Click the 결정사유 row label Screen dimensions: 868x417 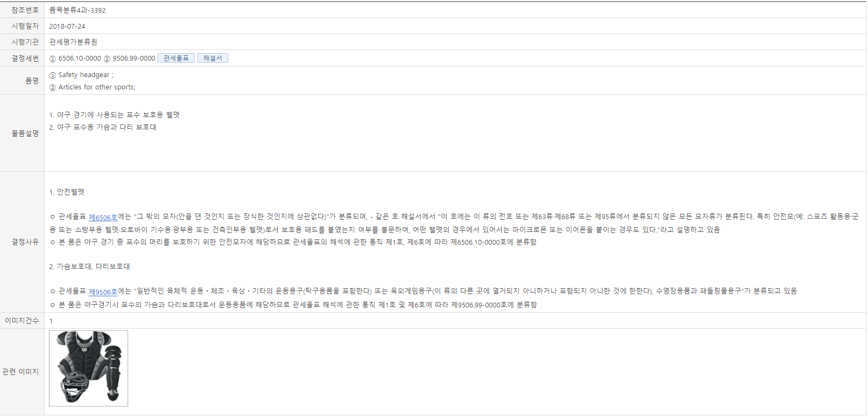pyautogui.click(x=25, y=241)
